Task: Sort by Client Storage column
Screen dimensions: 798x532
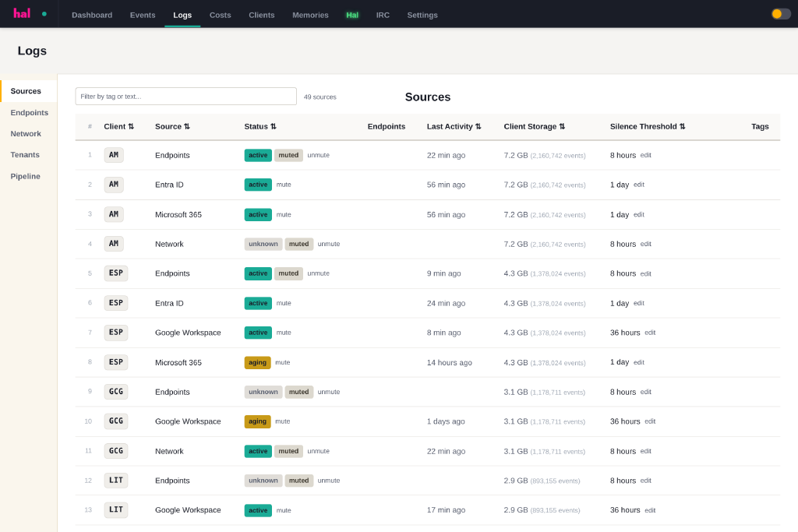Action: [535, 127]
